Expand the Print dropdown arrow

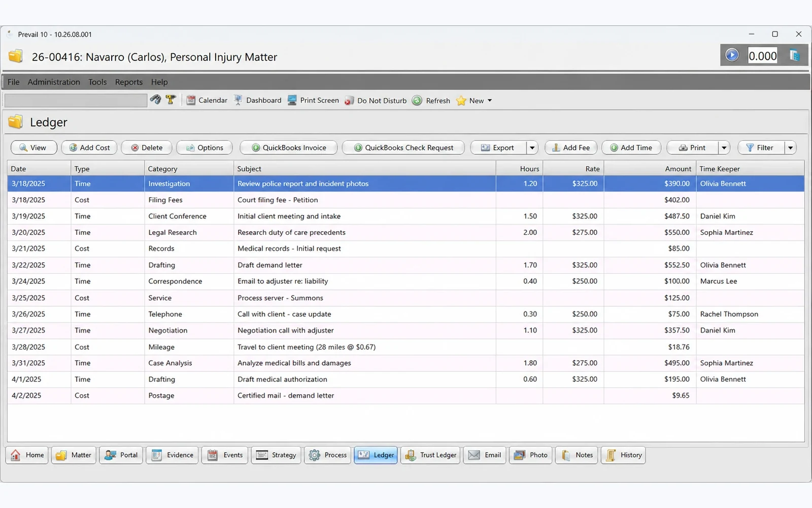724,147
